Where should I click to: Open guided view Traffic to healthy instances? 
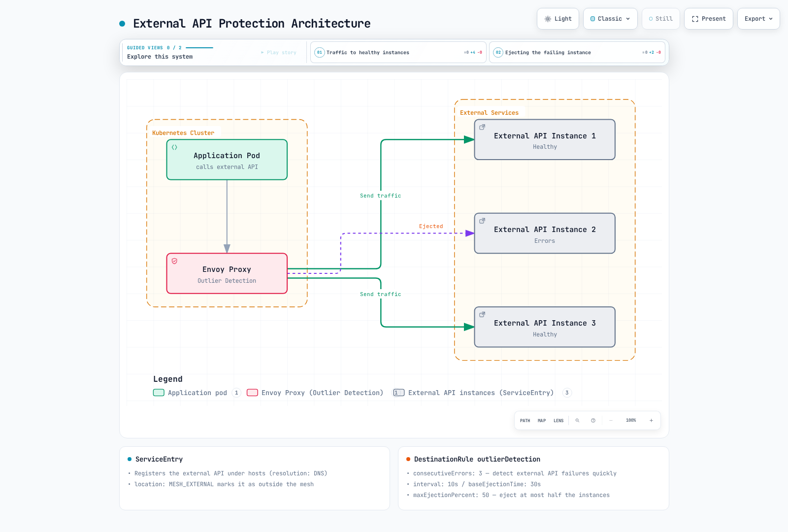(398, 52)
